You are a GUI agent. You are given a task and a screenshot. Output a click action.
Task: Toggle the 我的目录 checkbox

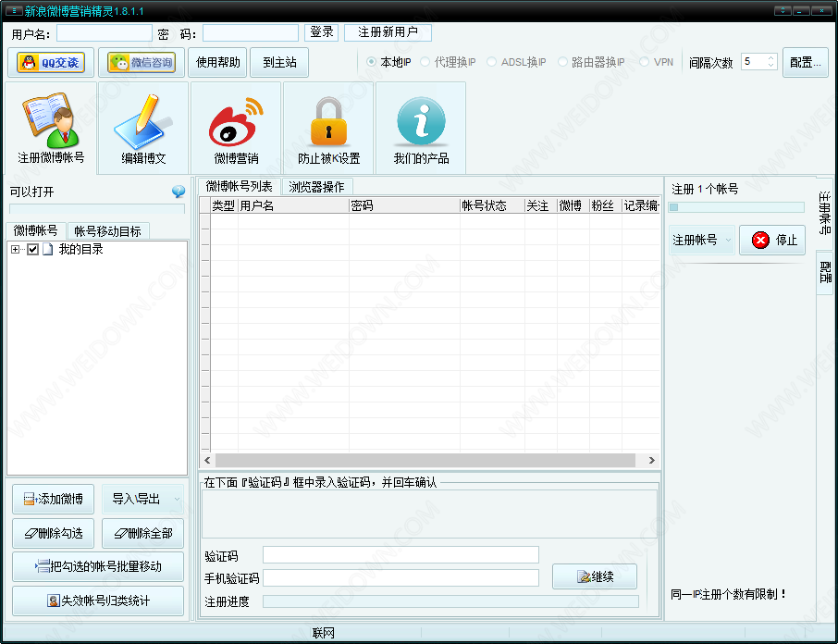(x=32, y=249)
